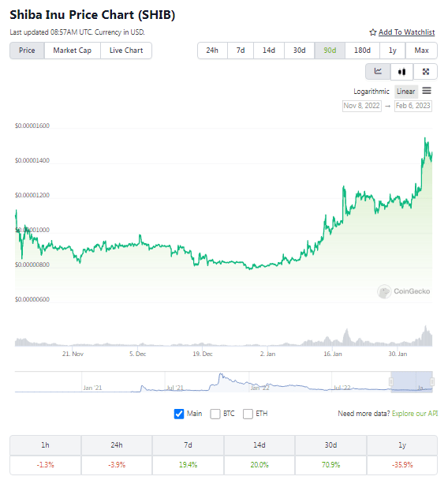Screen dimensions: 448x480
Task: Click the 16. Jan date label
Action: pyautogui.click(x=333, y=354)
